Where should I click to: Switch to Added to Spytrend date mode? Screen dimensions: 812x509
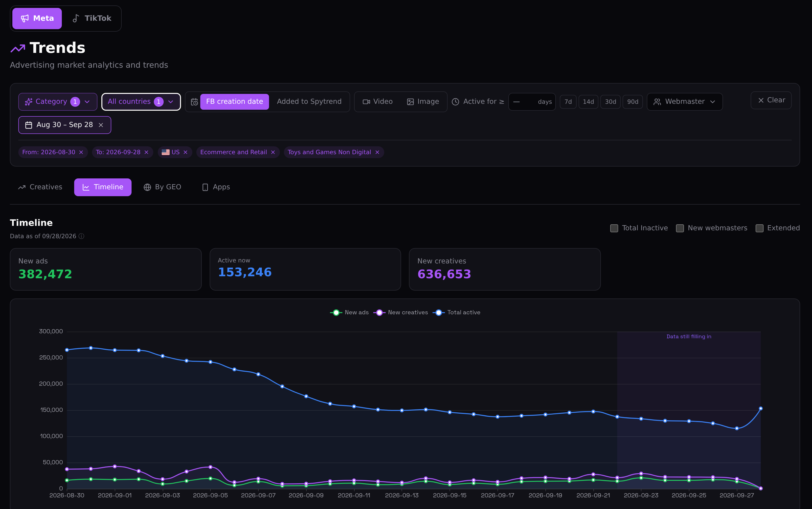309,102
